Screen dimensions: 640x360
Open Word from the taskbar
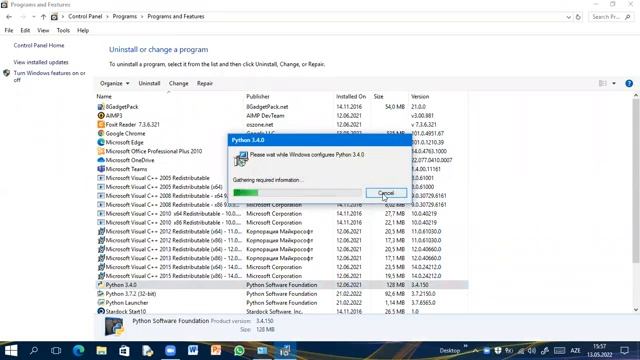tap(193, 351)
